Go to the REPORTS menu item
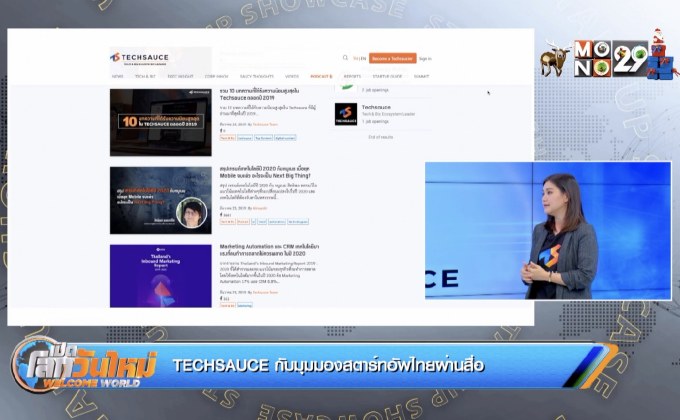 [352, 76]
